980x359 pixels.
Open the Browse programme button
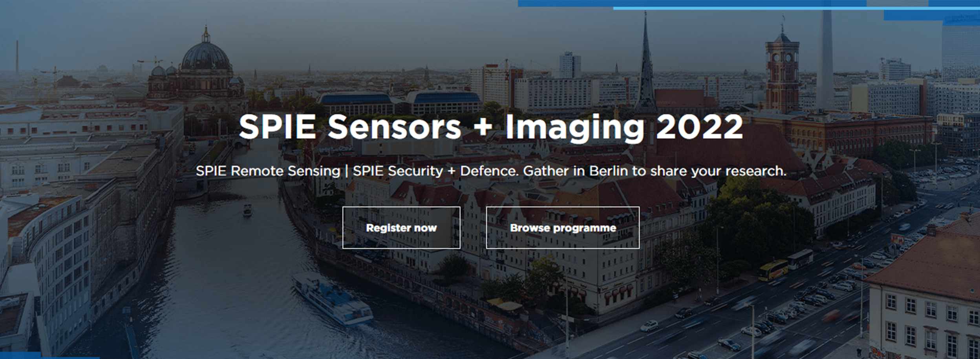click(563, 228)
